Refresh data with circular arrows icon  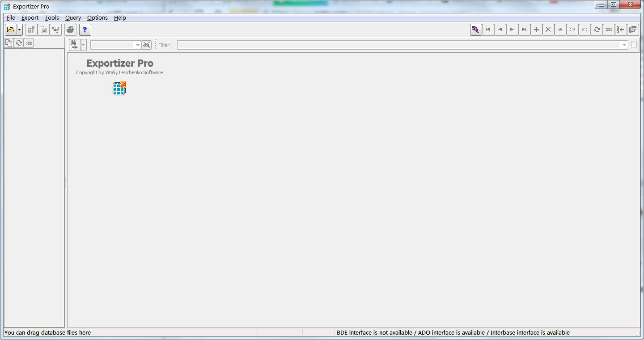point(597,30)
